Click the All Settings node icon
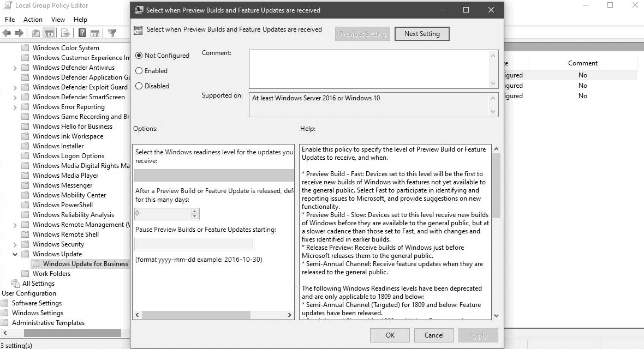 point(15,284)
